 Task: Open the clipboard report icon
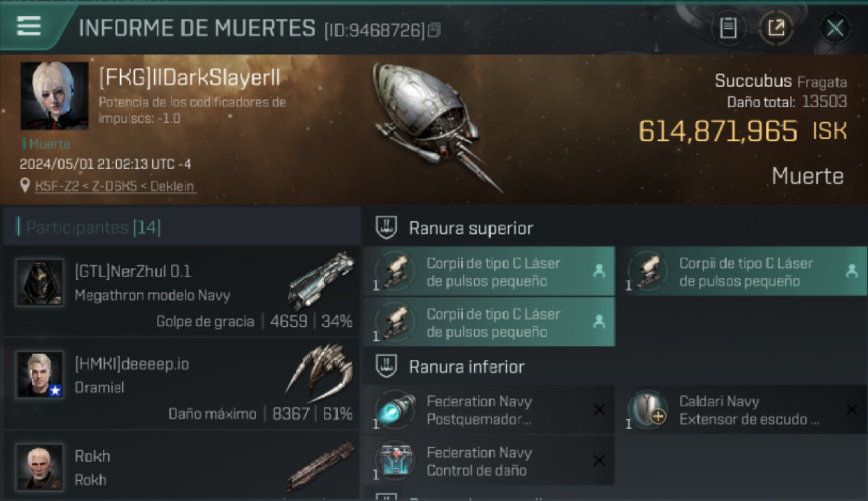coord(728,28)
